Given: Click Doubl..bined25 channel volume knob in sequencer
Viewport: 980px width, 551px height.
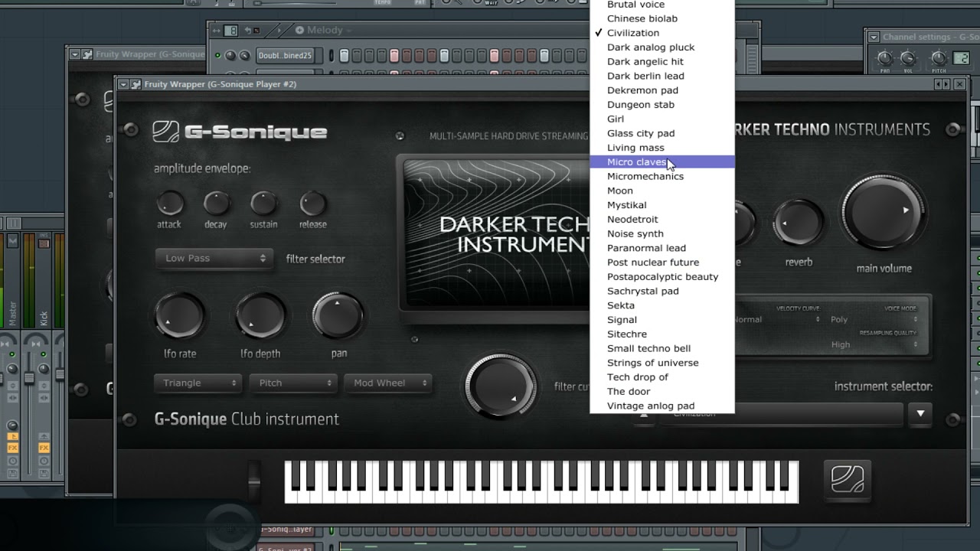Looking at the screenshot, I should click(x=244, y=55).
